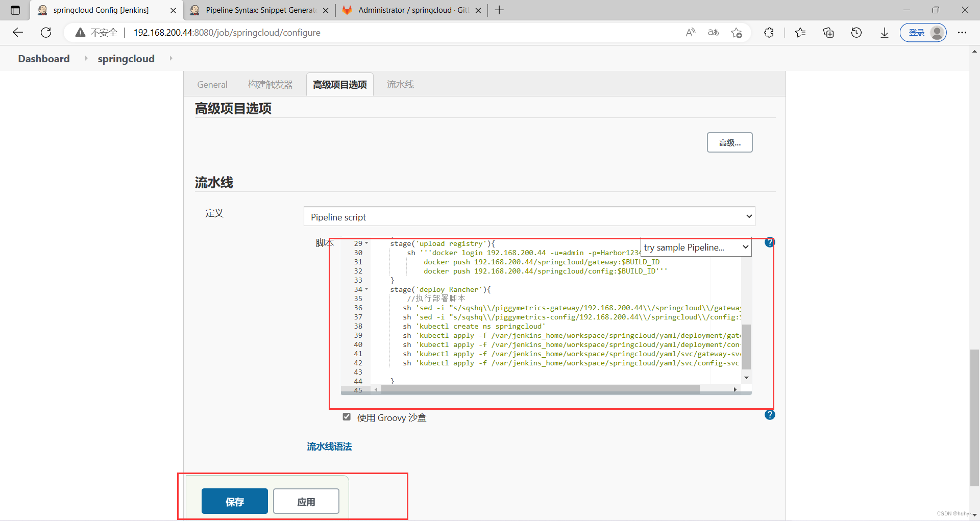Open read aloud icon in address bar
The height and width of the screenshot is (521, 980).
pos(691,33)
